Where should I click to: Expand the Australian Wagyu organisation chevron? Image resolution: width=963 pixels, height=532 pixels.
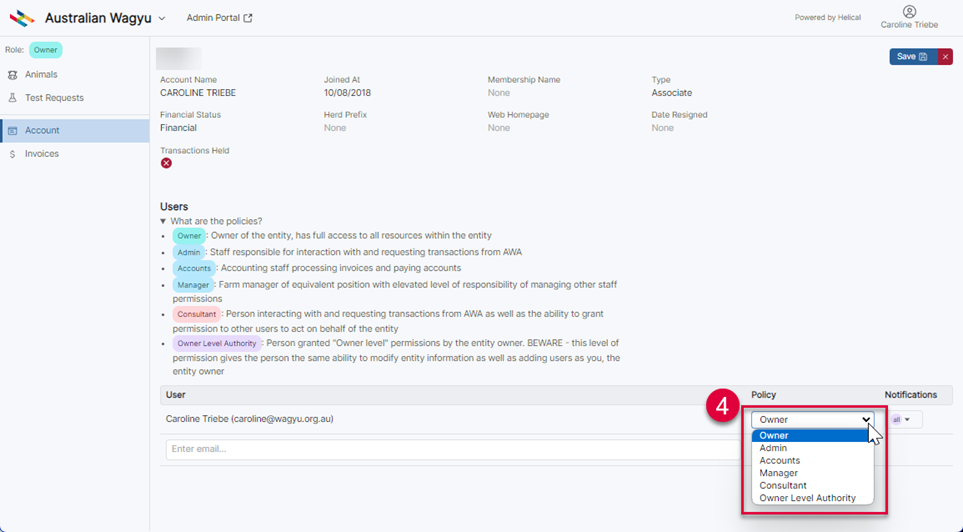point(162,18)
